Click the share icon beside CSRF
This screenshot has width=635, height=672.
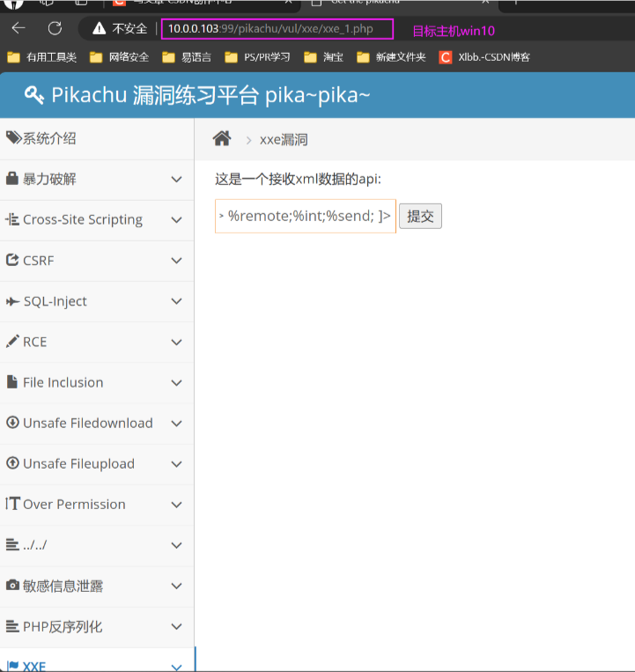[12, 260]
